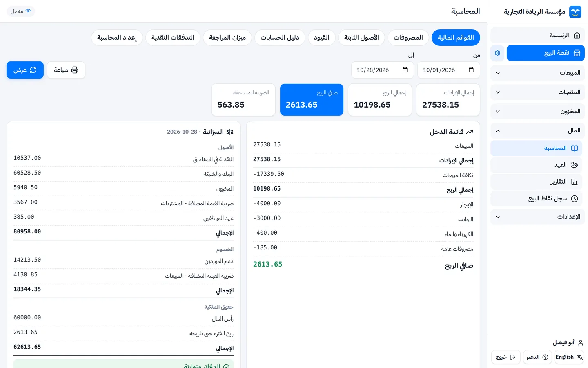Click the trending arrow icon beside قائمة الدخل
Image resolution: width=588 pixels, height=368 pixels.
click(470, 132)
